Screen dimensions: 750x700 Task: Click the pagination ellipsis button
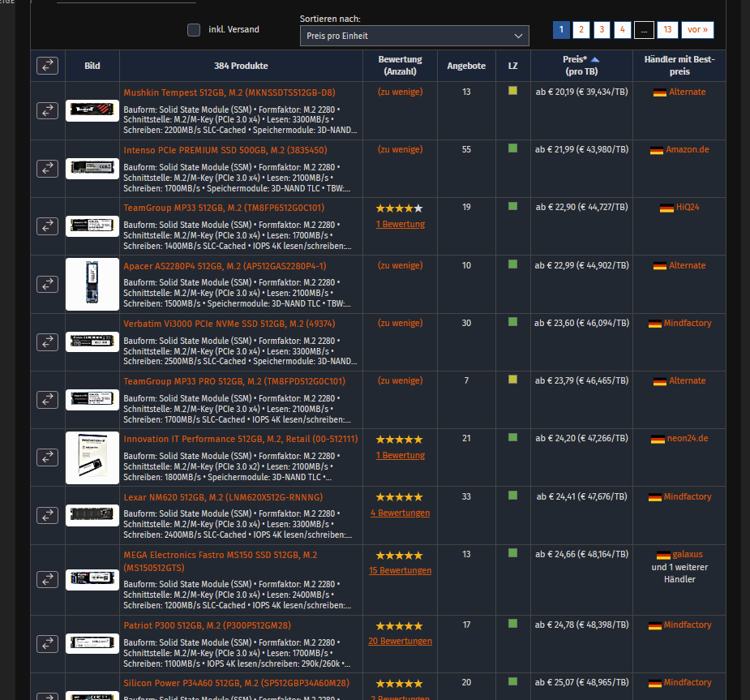[x=644, y=30]
